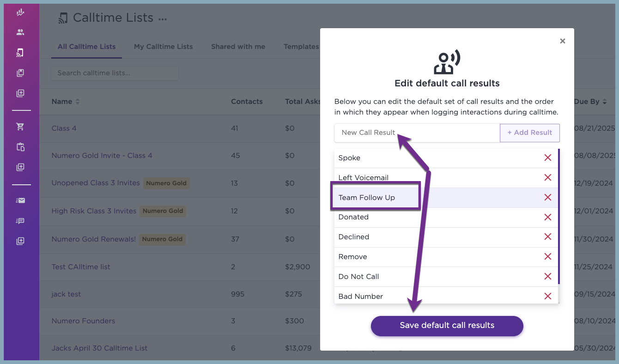
Task: Delete the Spoke call result
Action: point(548,158)
